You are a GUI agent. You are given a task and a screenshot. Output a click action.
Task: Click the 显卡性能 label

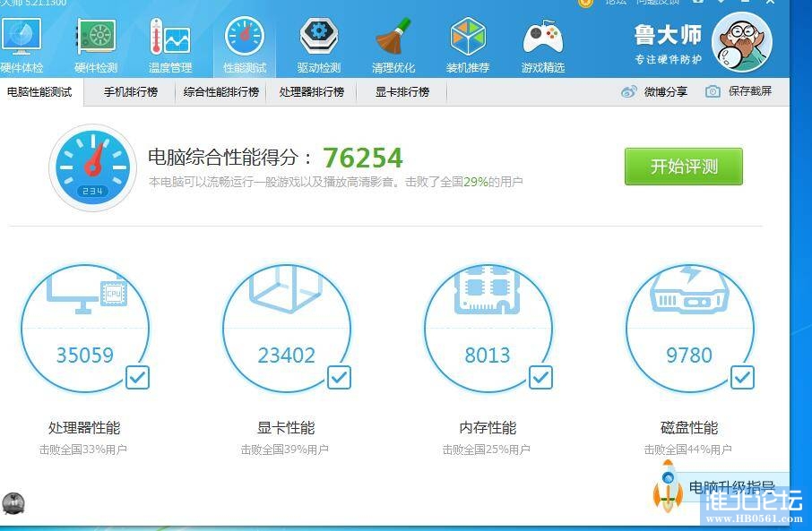[286, 427]
